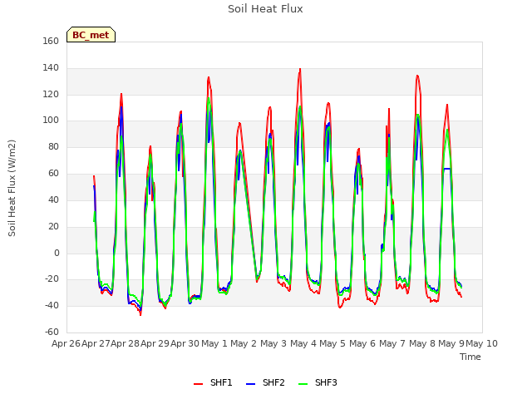The width and height of the screenshot is (532, 399).
Task: Click the -40 y-axis label
Action: click(x=52, y=306)
